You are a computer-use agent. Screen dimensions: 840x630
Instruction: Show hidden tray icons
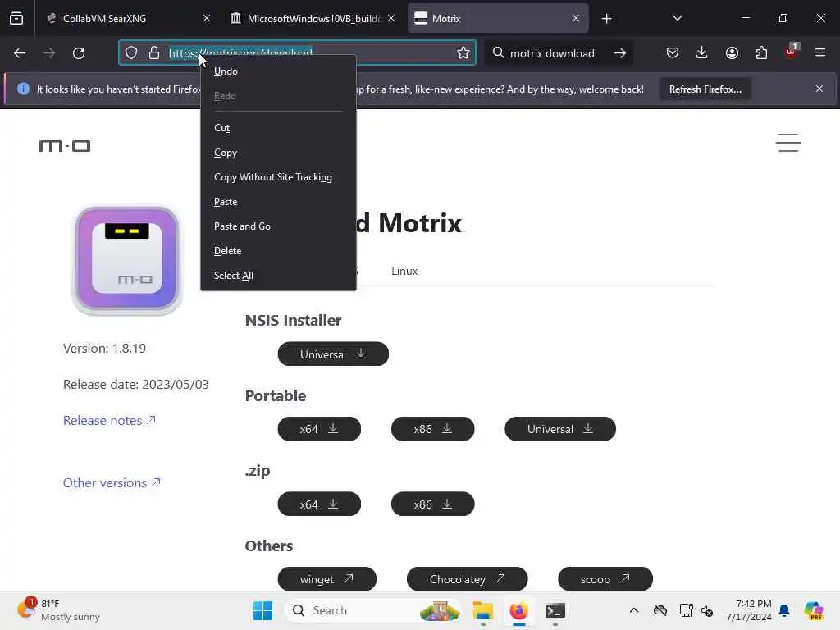[634, 610]
